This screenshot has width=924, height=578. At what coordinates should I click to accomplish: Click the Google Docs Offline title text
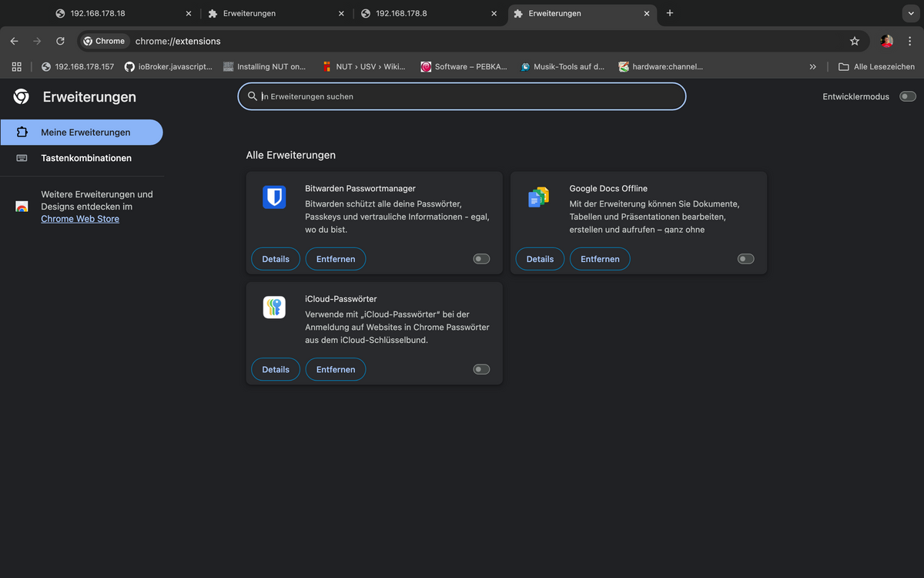tap(608, 188)
